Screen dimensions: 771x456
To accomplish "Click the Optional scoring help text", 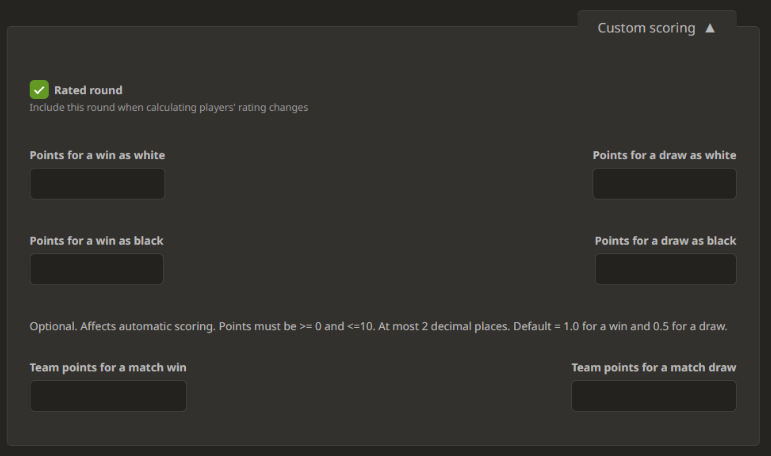I will point(378,326).
